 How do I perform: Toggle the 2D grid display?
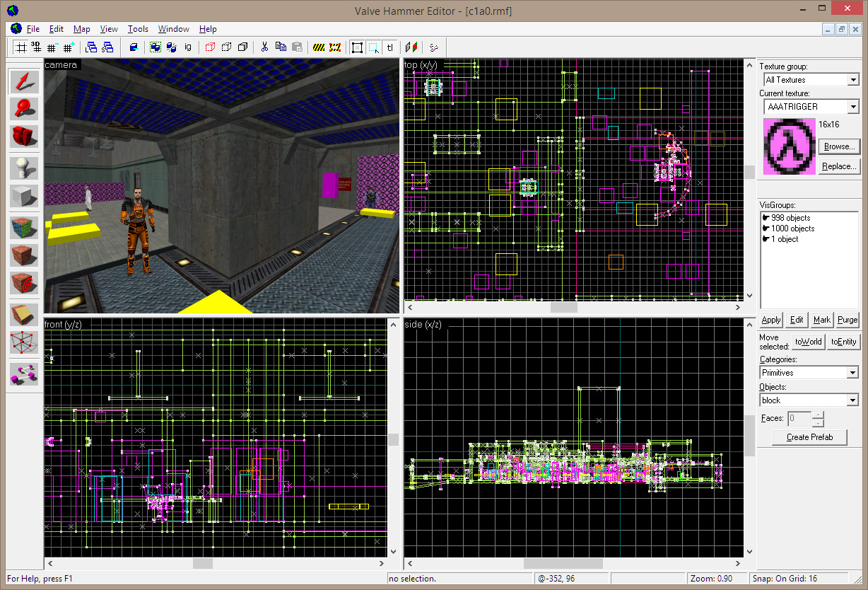click(x=20, y=47)
